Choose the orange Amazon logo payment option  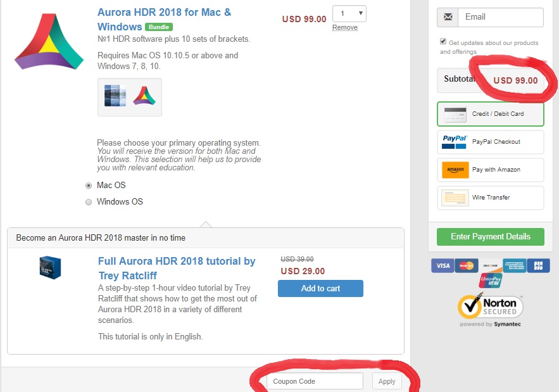point(455,170)
